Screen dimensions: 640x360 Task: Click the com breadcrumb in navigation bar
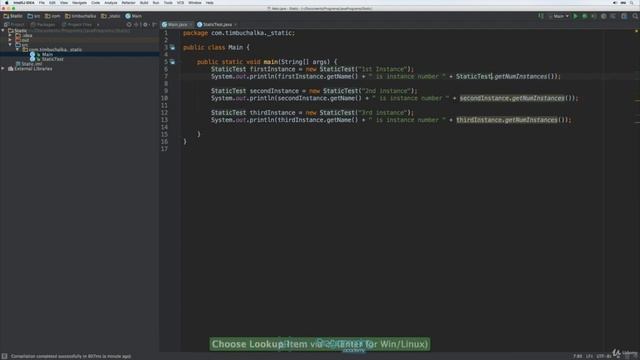(x=53, y=16)
